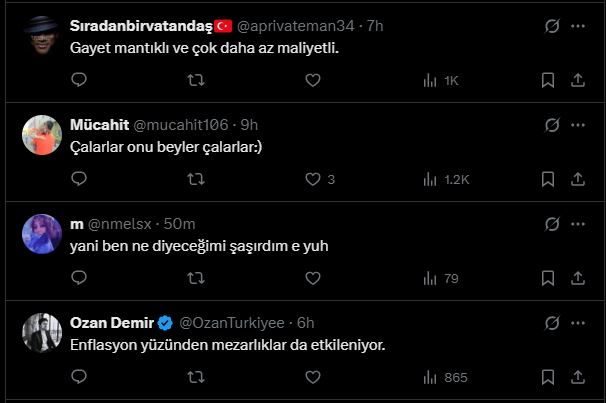606x403 pixels.
Task: Expand more menu on Ozan Demir's tweet
Action: pyautogui.click(x=578, y=323)
